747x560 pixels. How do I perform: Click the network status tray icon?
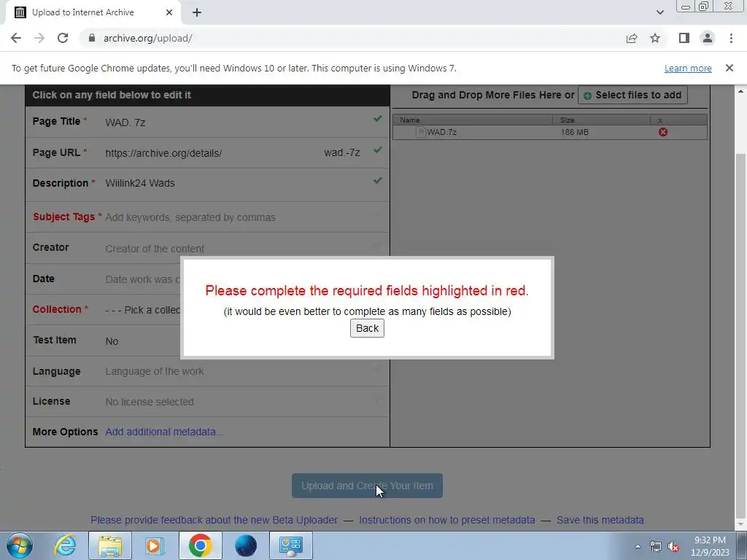click(656, 546)
